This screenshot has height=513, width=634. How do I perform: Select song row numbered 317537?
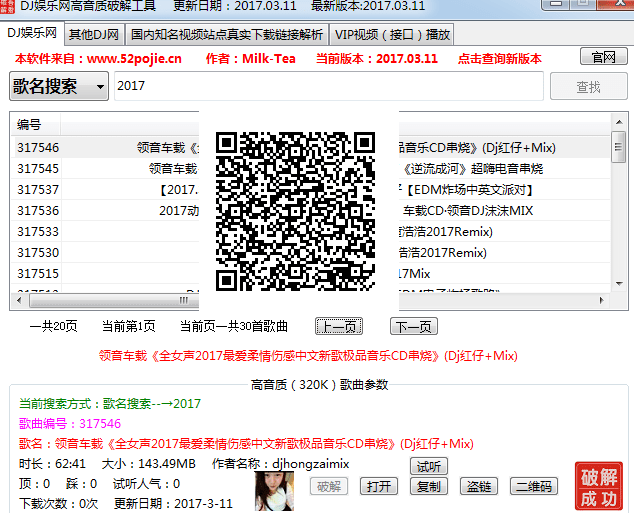click(38, 190)
